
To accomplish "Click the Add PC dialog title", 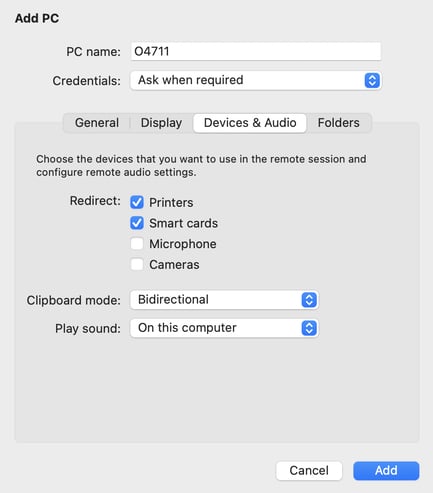I will [37, 18].
